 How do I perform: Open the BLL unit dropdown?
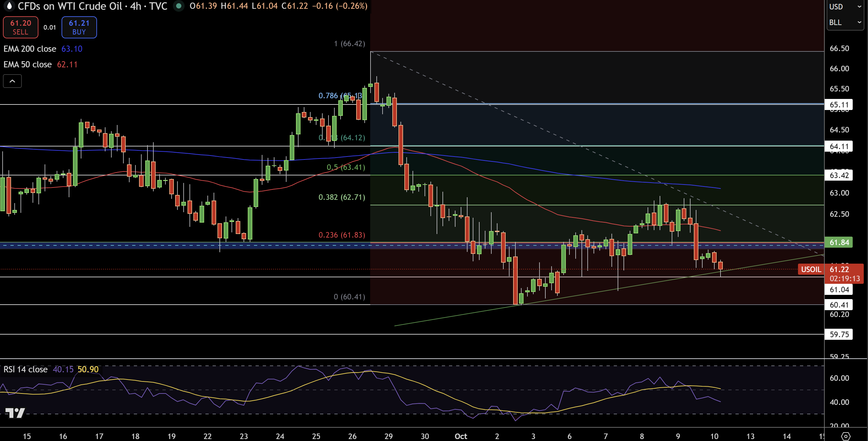click(x=845, y=22)
